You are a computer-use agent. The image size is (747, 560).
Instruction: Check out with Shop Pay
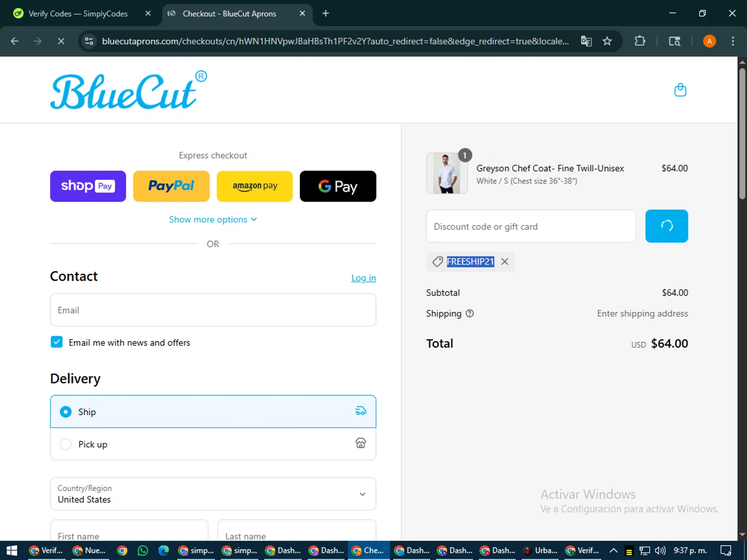tap(88, 186)
